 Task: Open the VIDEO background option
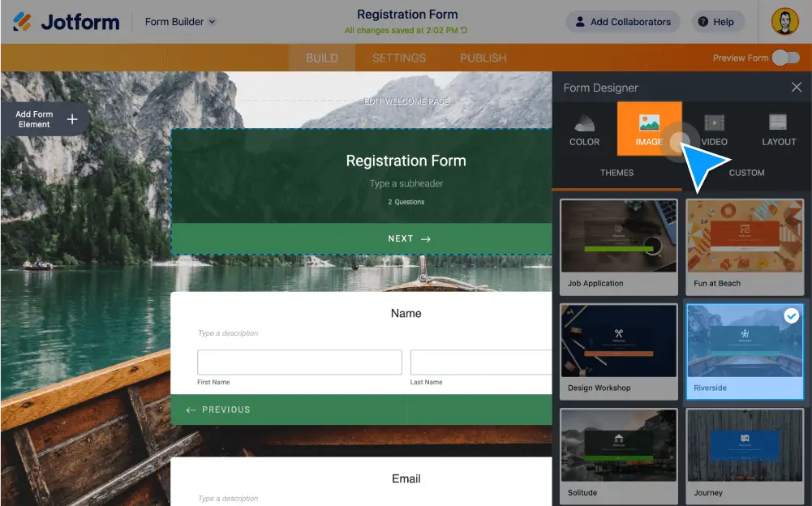(714, 128)
